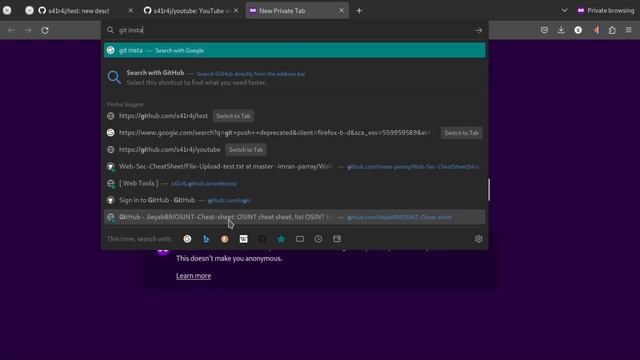Select github.com/s41r4j/test suggestion

(x=163, y=116)
